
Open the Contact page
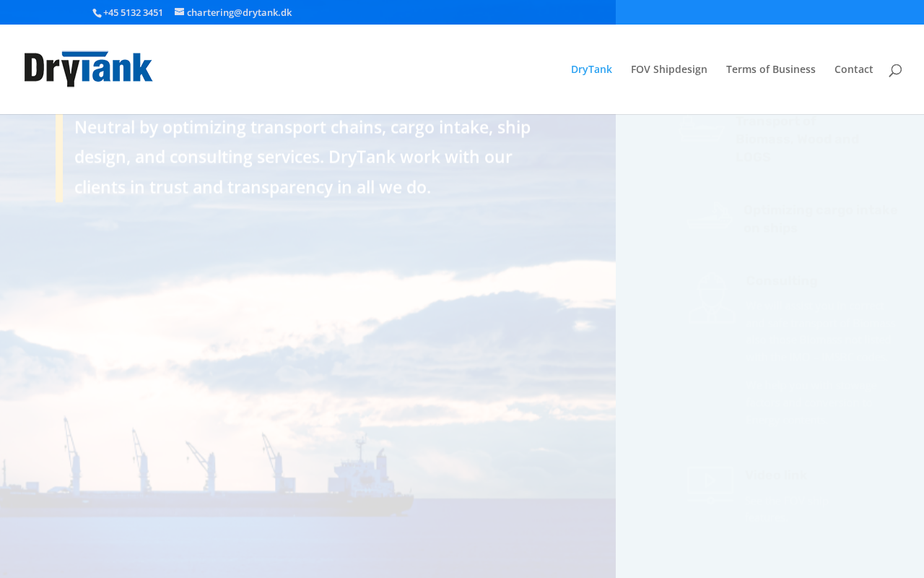point(854,69)
